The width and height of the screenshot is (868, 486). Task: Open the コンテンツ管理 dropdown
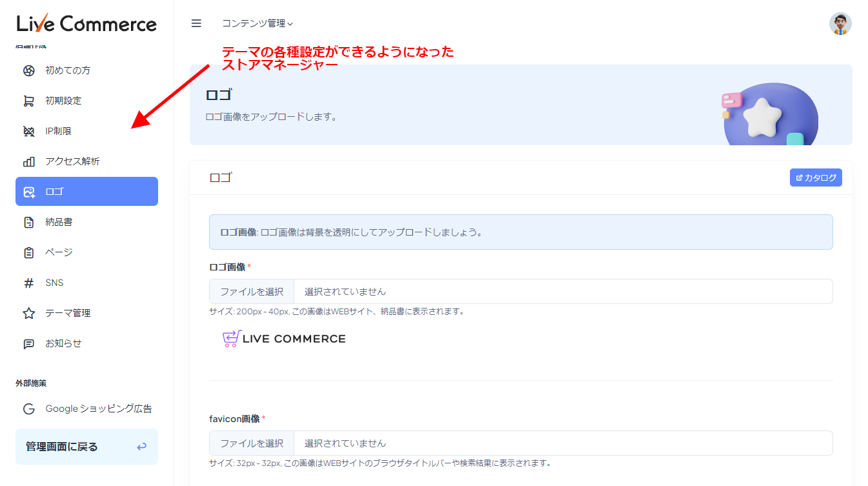click(257, 23)
